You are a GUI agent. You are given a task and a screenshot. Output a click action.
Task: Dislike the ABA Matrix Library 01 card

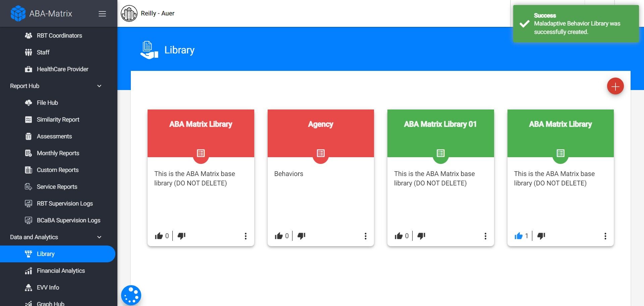coord(421,236)
